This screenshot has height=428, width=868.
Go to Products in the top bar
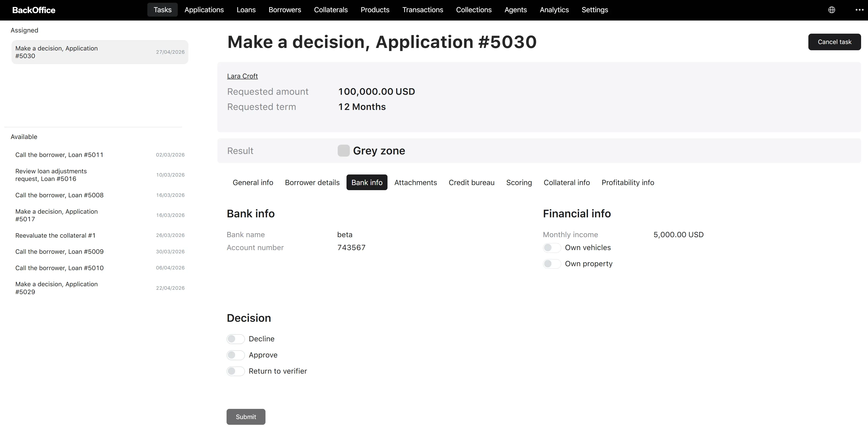point(375,10)
